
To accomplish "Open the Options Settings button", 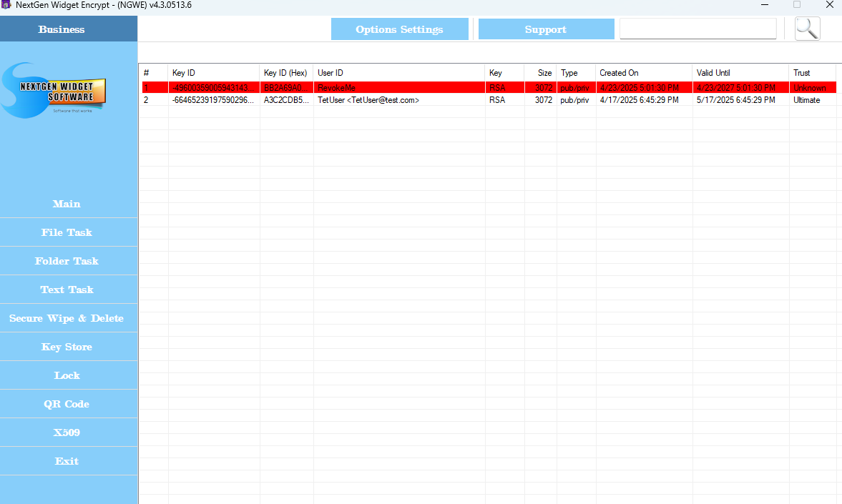I will 399,29.
